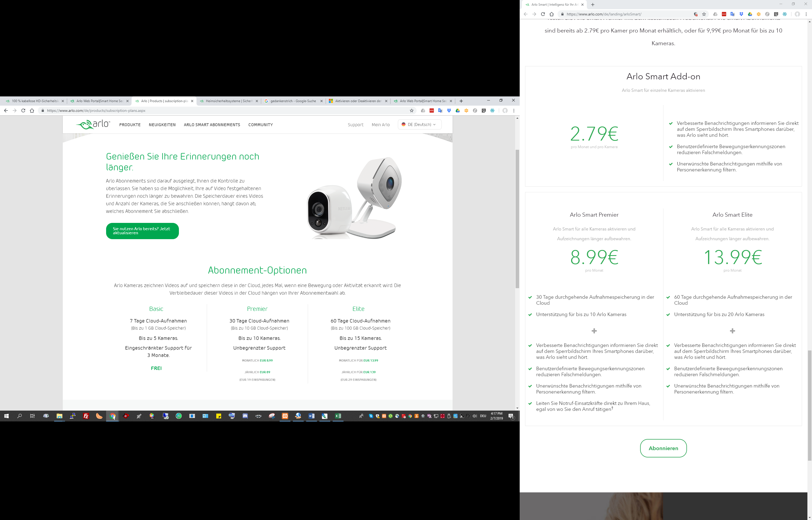Open FileZilla from the taskbar
Viewport: 812px width, 520px height.
86,416
